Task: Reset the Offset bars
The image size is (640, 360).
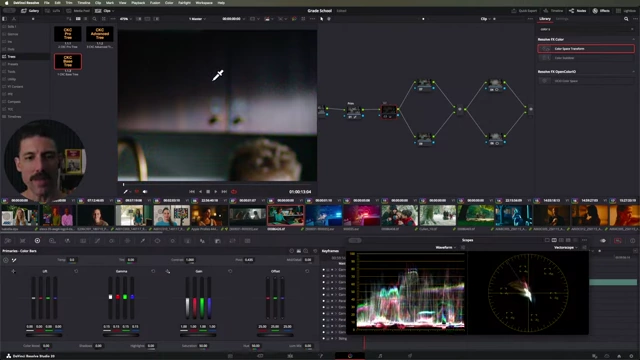Action: pos(307,271)
